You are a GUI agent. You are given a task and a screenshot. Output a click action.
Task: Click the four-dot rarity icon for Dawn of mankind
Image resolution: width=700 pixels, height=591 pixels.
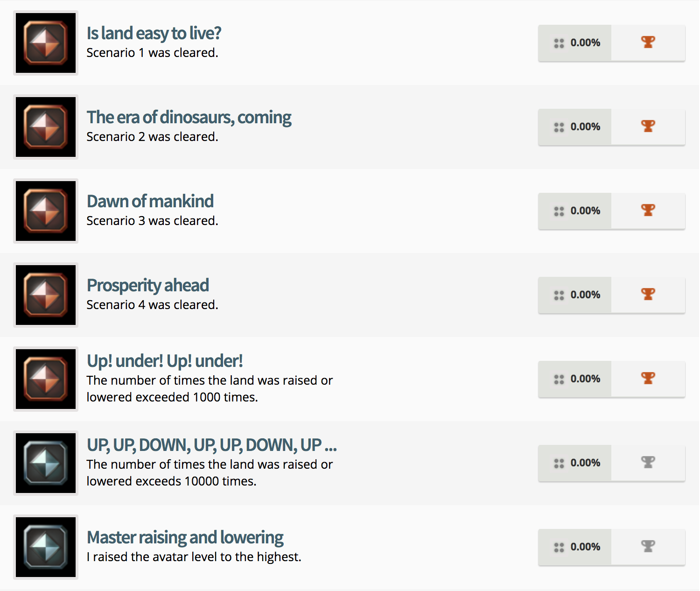(x=559, y=211)
